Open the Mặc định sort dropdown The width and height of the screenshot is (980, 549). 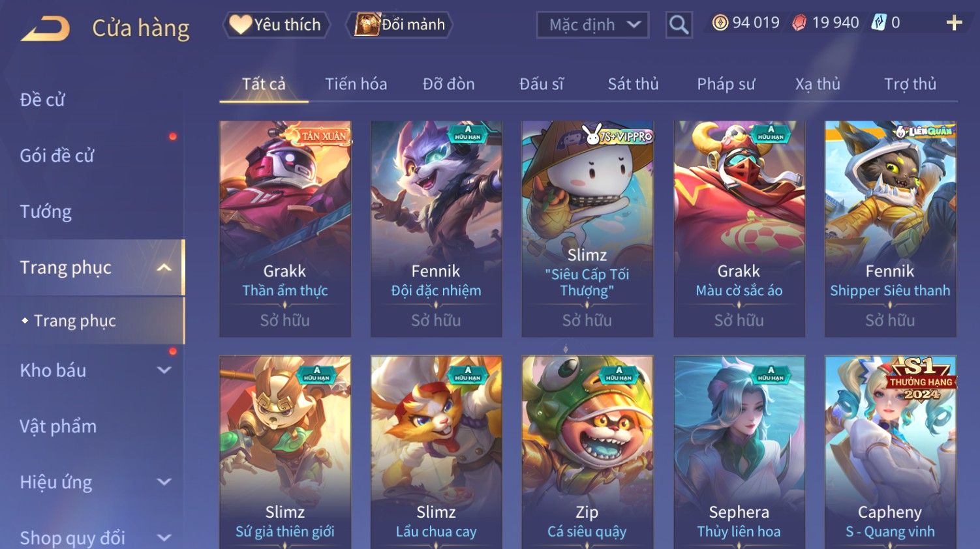592,25
